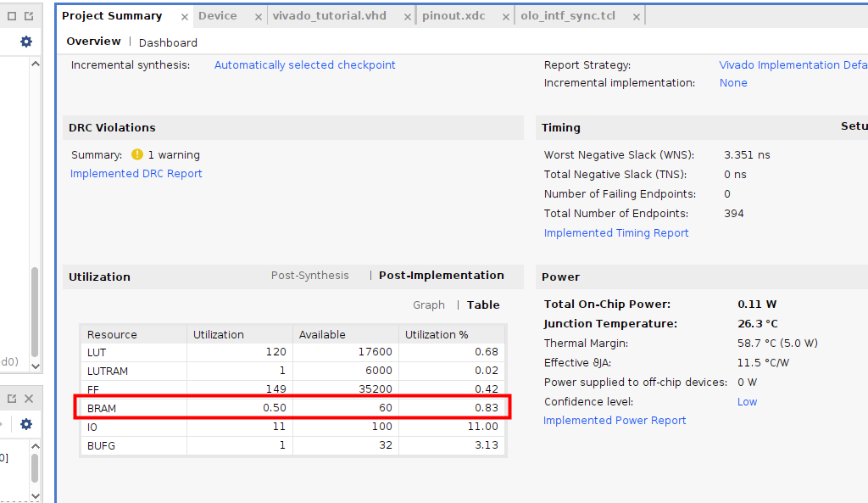The width and height of the screenshot is (868, 503).
Task: Click the DRC warning icon
Action: (x=136, y=154)
